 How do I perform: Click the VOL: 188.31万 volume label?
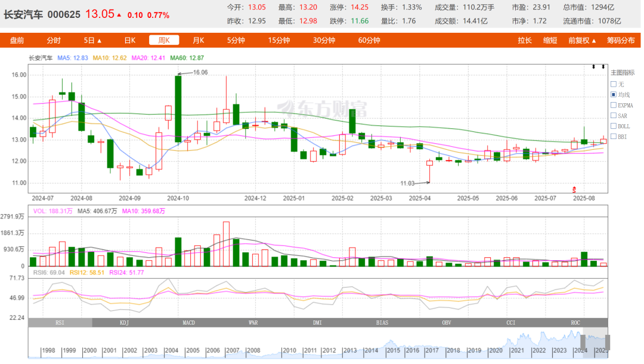pyautogui.click(x=53, y=211)
